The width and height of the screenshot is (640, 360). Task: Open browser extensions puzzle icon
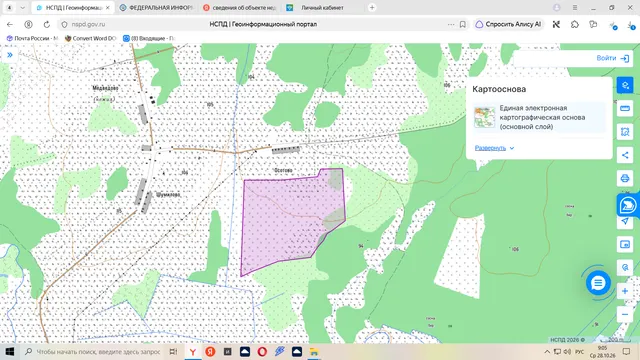pos(575,24)
